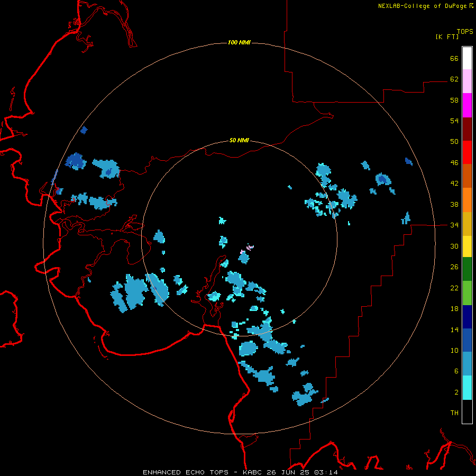Viewport: 476px width, 476px height.
Task: Click the TOPS legend title
Action: point(465,32)
